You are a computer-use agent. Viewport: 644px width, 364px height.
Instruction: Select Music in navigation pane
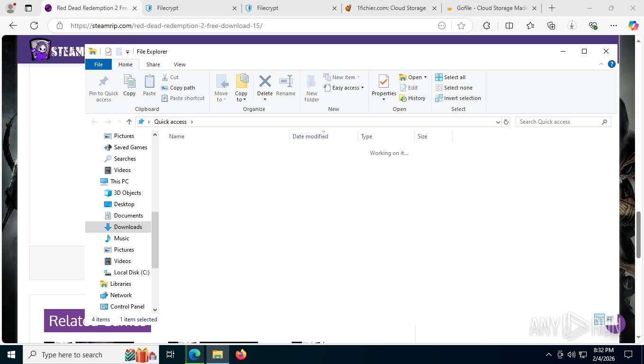coord(117,238)
